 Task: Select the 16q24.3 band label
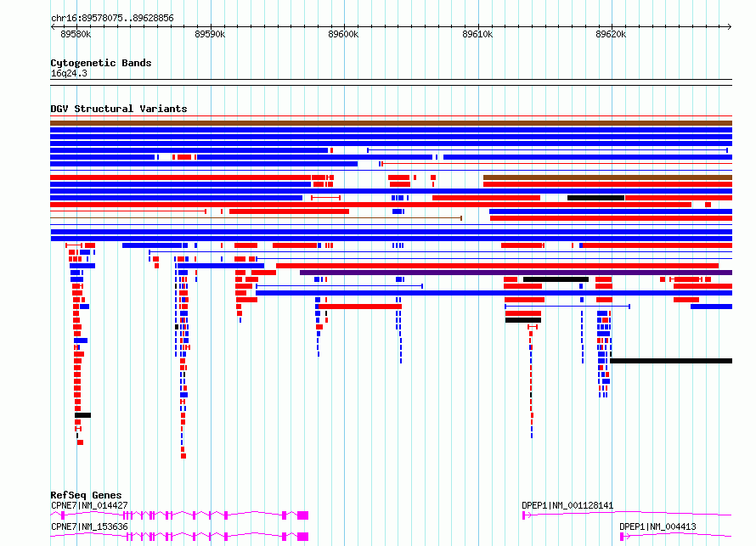click(x=69, y=73)
